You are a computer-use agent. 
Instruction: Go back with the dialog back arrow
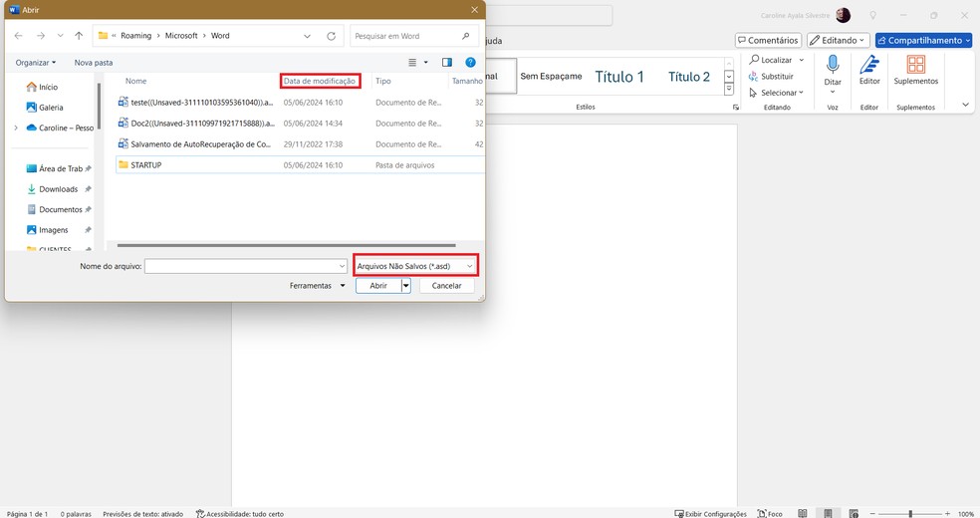[x=18, y=36]
